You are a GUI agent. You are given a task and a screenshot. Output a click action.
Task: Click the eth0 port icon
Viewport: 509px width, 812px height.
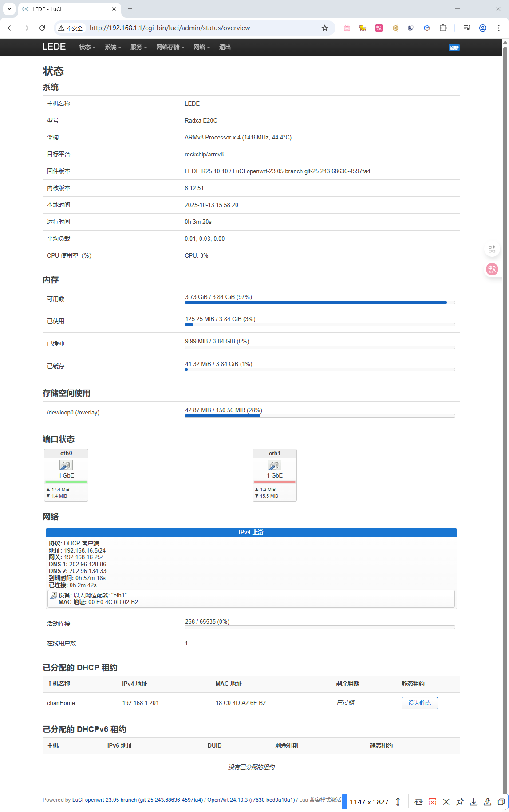66,465
